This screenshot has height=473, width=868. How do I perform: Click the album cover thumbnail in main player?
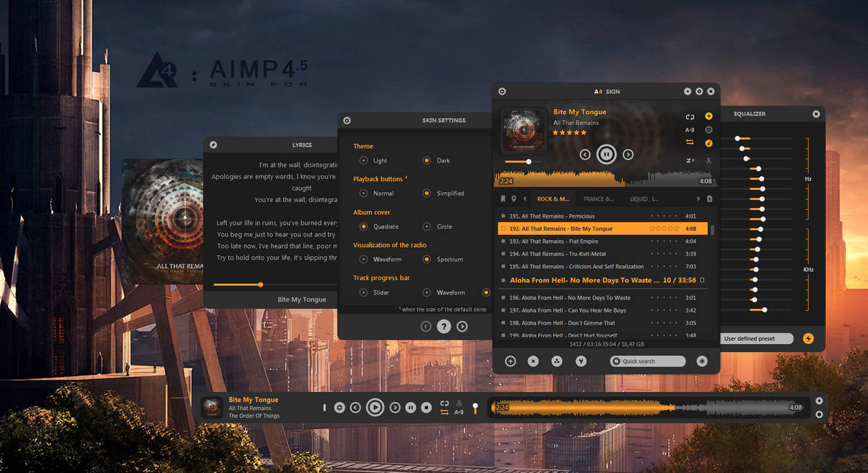523,130
